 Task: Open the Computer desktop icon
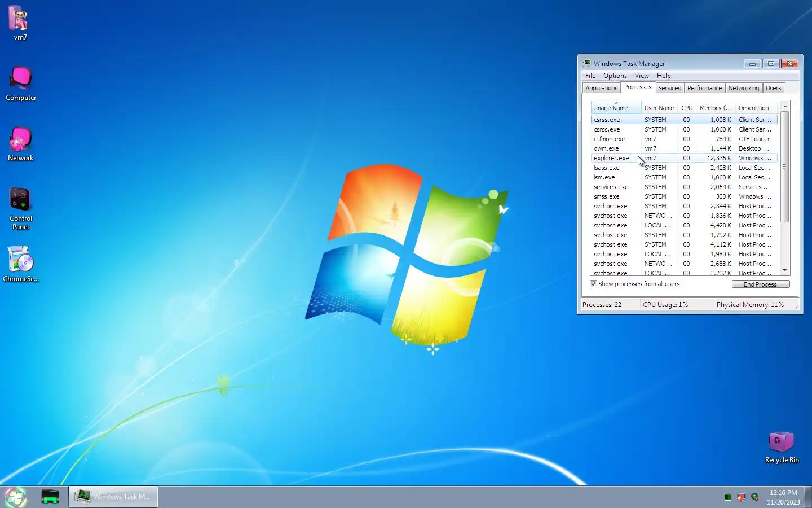[21, 84]
